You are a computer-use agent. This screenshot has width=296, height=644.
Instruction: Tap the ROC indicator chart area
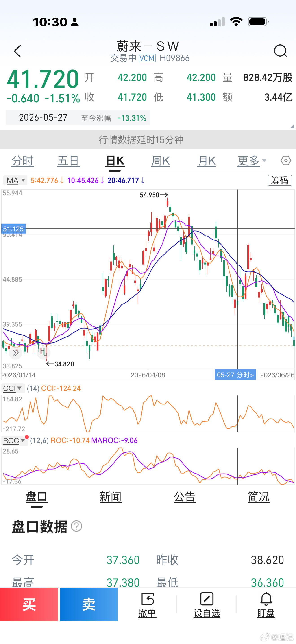[148, 466]
